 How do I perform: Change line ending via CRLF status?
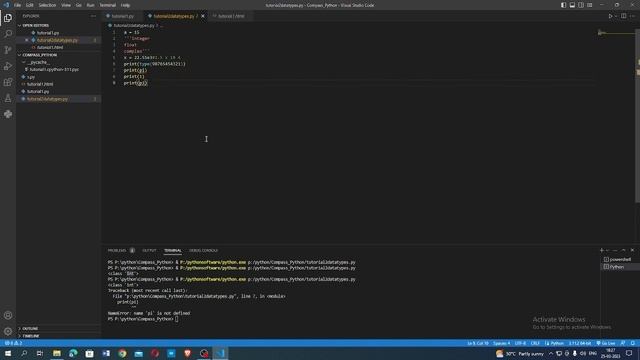point(535,343)
